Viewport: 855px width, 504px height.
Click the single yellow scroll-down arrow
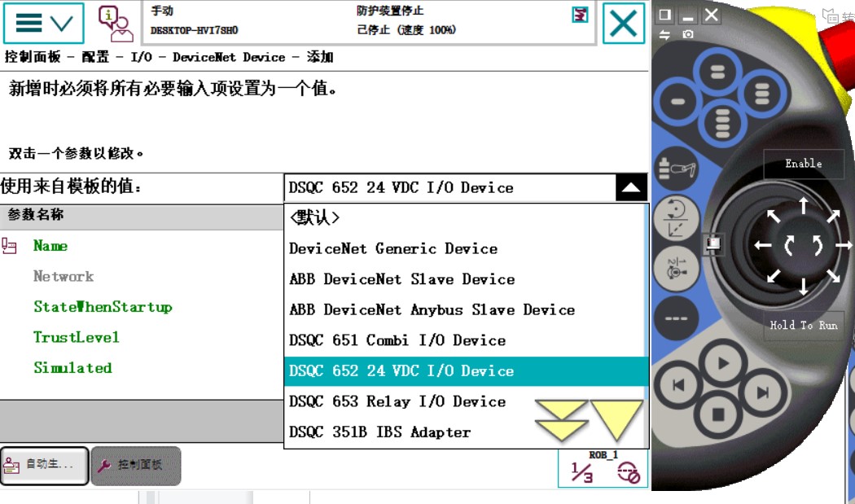617,420
